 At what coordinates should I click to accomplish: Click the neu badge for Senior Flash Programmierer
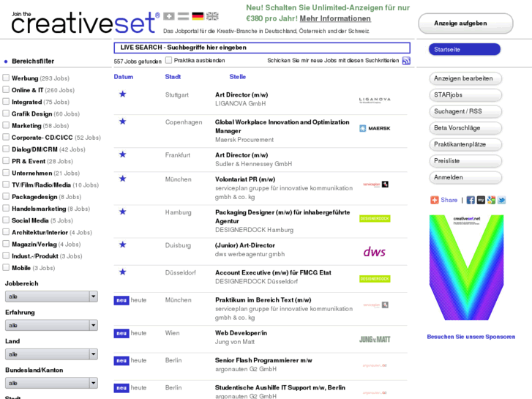click(x=121, y=361)
